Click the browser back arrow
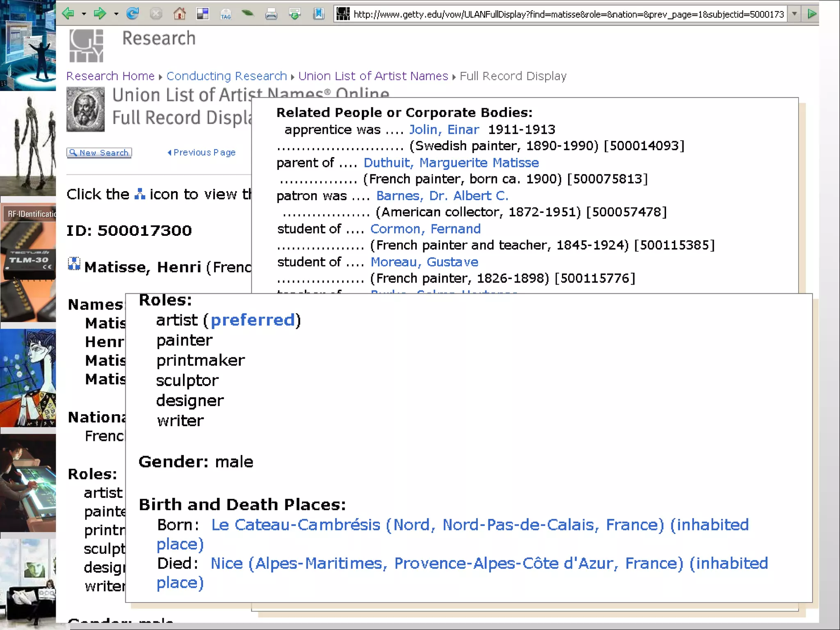840x630 pixels. pos(68,14)
